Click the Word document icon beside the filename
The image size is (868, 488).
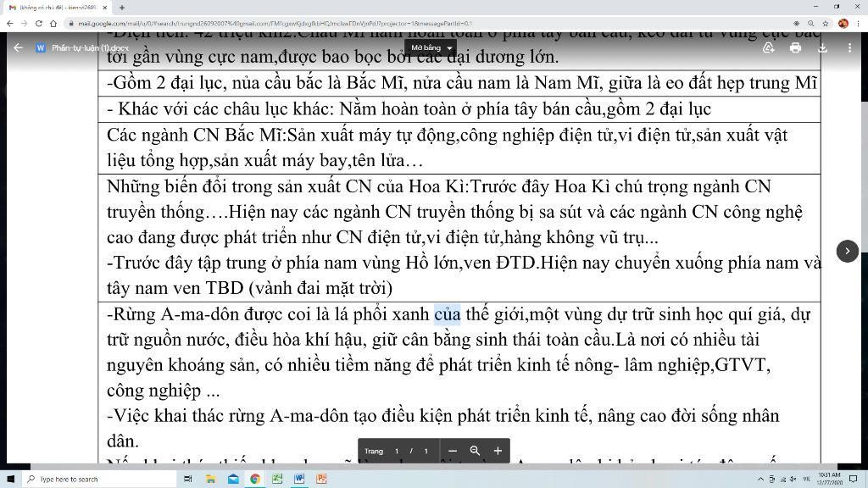click(41, 48)
